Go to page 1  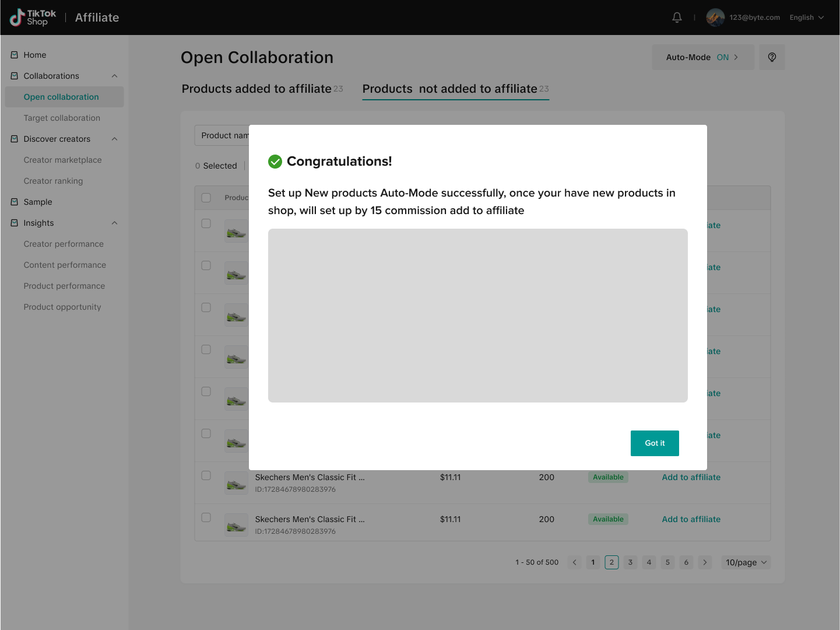point(593,562)
